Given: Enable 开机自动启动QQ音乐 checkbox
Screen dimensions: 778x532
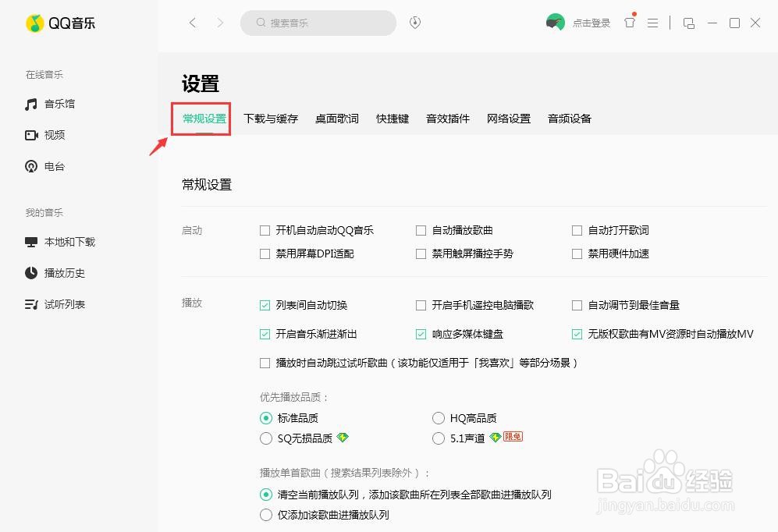Looking at the screenshot, I should point(265,230).
